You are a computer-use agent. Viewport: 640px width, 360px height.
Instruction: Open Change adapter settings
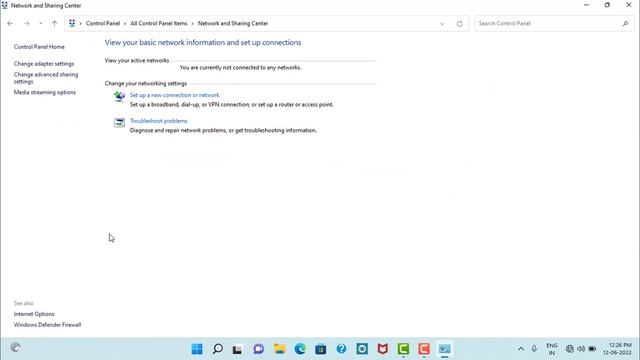pos(44,64)
